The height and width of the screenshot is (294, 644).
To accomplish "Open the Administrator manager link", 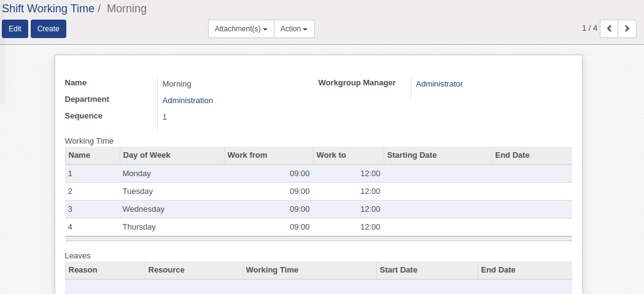I will coord(439,84).
